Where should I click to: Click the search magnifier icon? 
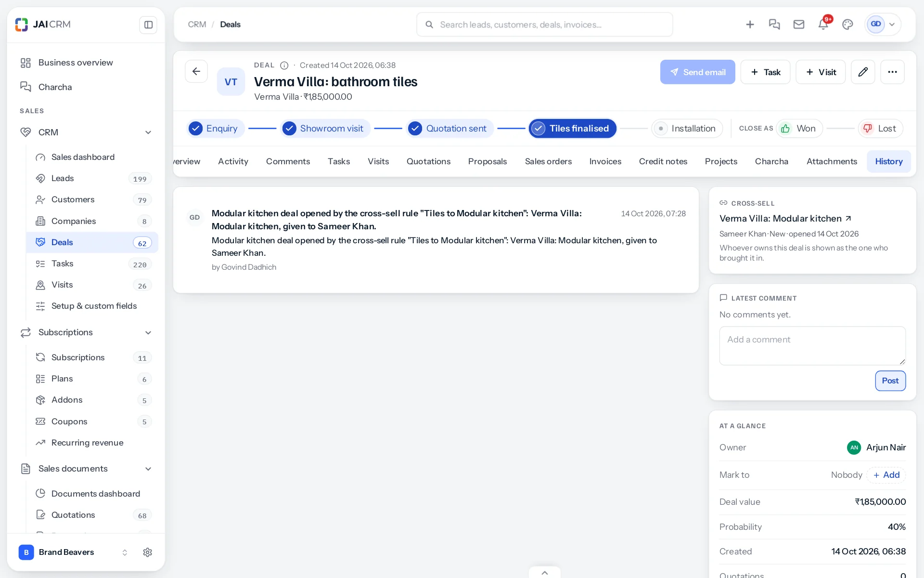(x=429, y=25)
